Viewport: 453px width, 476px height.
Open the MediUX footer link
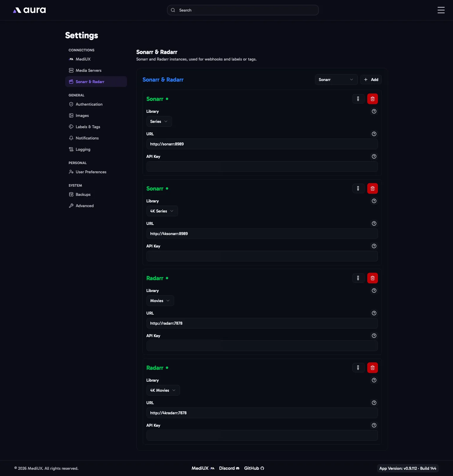click(x=203, y=468)
